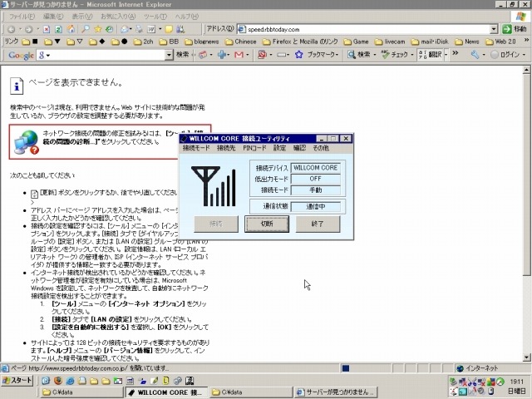Screen dimensions: 532x399
Task: Click the network diagnose globe icon on page
Action: pyautogui.click(x=27, y=142)
